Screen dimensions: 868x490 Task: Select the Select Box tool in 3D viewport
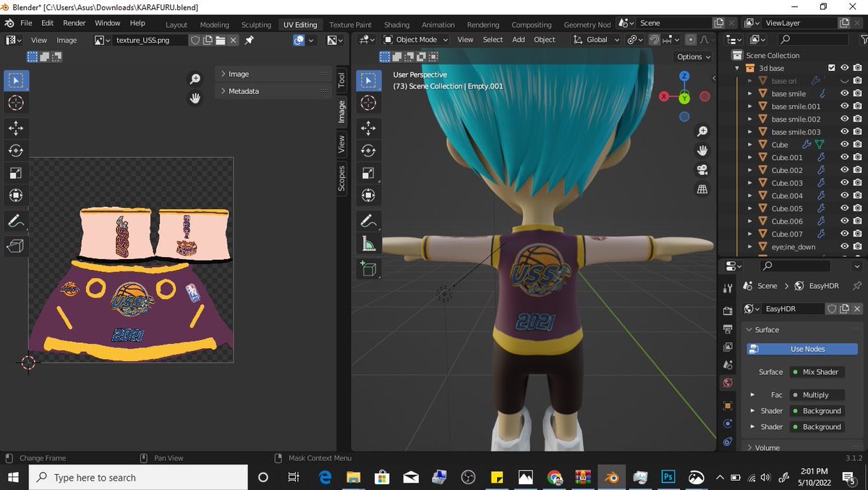click(368, 81)
